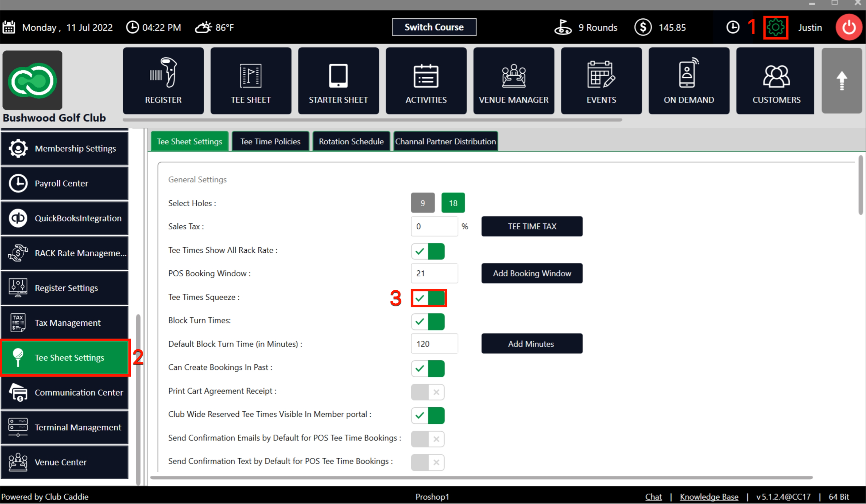Click the TEE TIME TAX button
The height and width of the screenshot is (504, 866).
pos(531,227)
